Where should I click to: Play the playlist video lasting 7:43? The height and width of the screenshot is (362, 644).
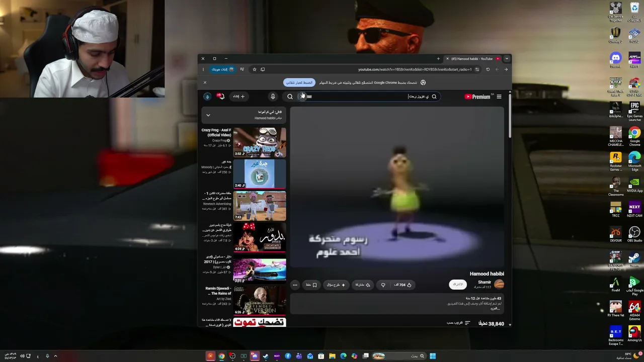[259, 206]
